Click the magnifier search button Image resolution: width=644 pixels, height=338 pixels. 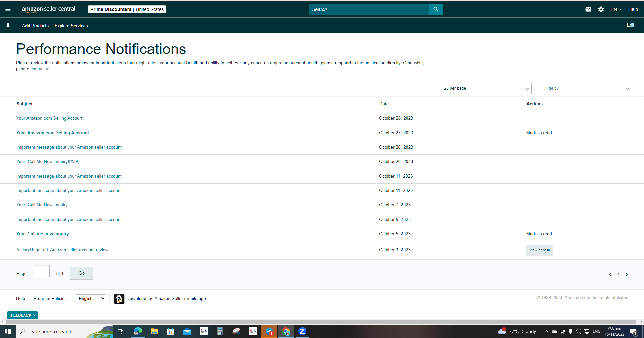(x=436, y=9)
